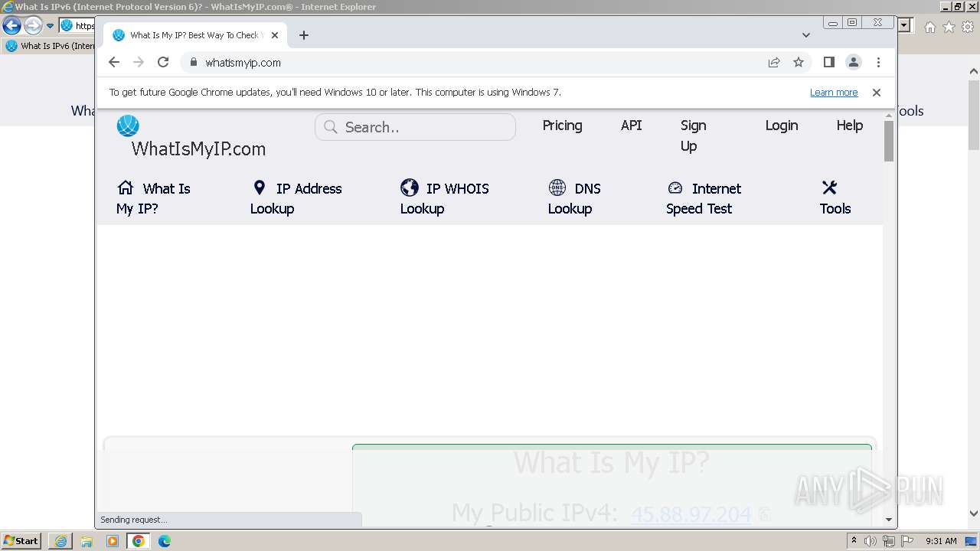Image resolution: width=980 pixels, height=551 pixels.
Task: Open the API page
Action: click(x=631, y=126)
